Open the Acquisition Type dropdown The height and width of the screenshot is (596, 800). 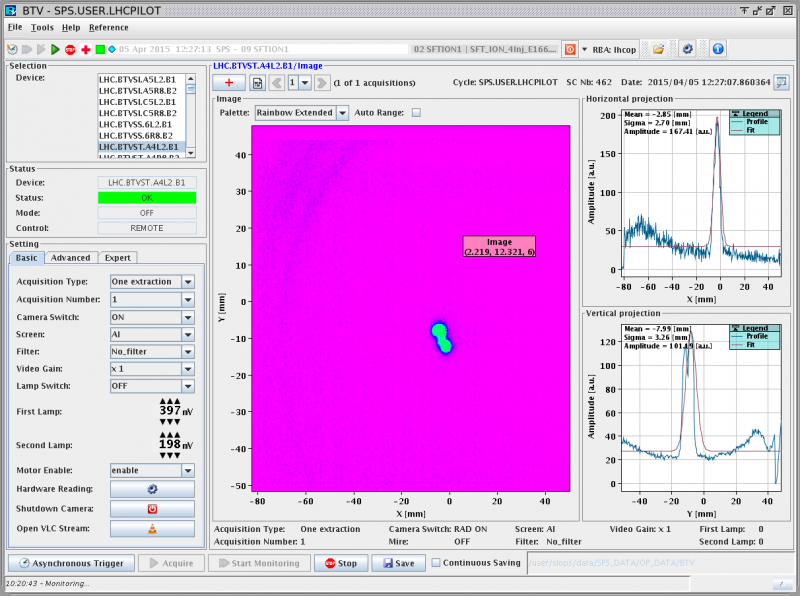[187, 282]
